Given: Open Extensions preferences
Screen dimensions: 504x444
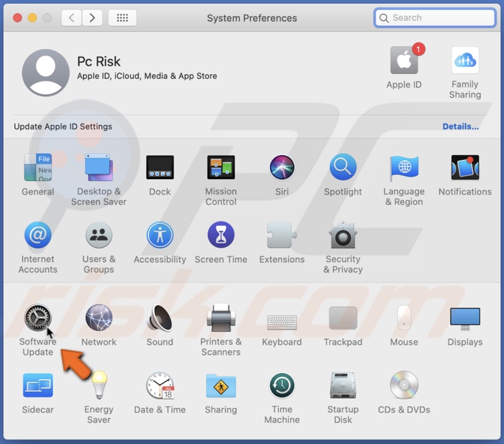Looking at the screenshot, I should [282, 235].
